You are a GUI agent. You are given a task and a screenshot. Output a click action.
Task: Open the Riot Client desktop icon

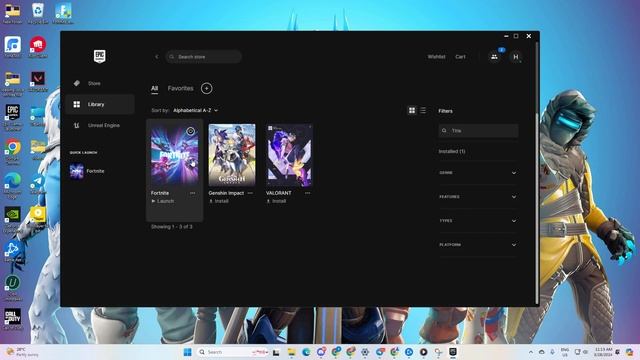tap(38, 47)
